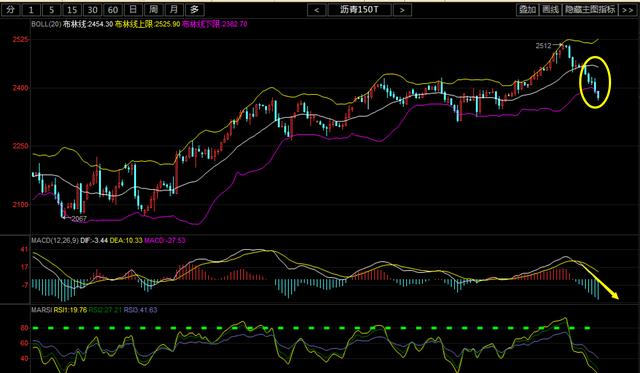Click the 画线 draw line button
Image resolution: width=640 pixels, height=373 pixels.
(550, 10)
